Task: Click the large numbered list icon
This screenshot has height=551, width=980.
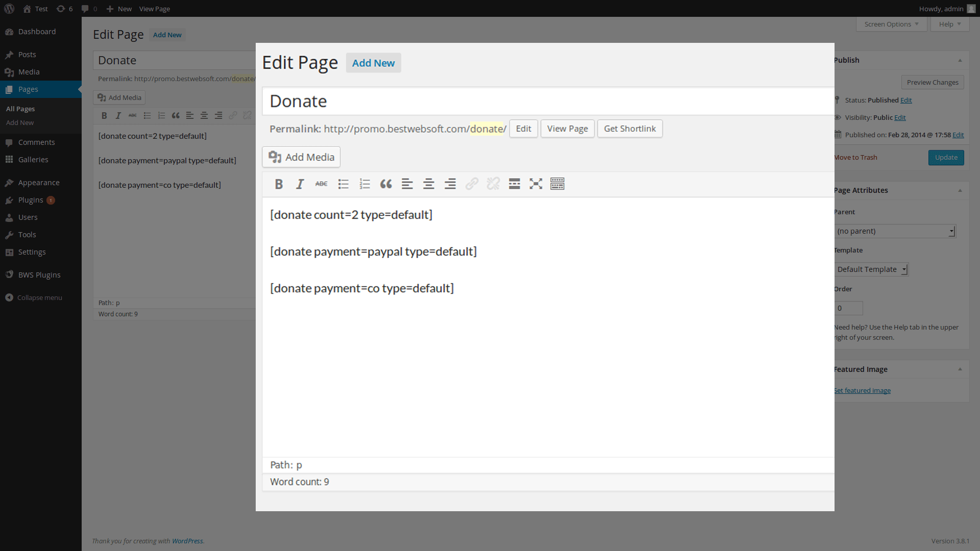Action: pos(364,184)
